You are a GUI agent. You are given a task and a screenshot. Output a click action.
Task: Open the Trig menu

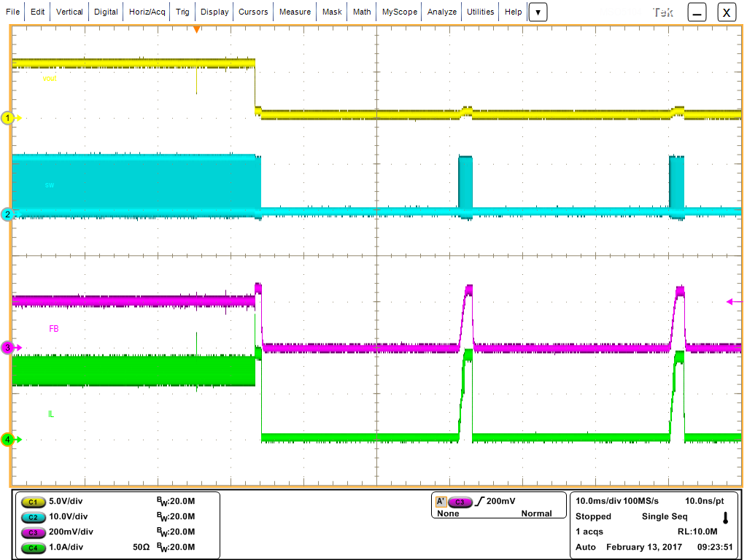(x=182, y=12)
